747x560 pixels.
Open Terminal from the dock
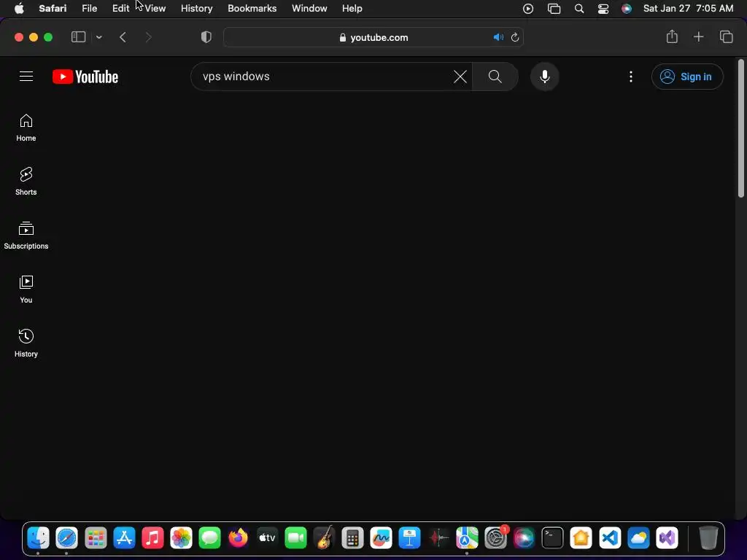[x=553, y=538]
